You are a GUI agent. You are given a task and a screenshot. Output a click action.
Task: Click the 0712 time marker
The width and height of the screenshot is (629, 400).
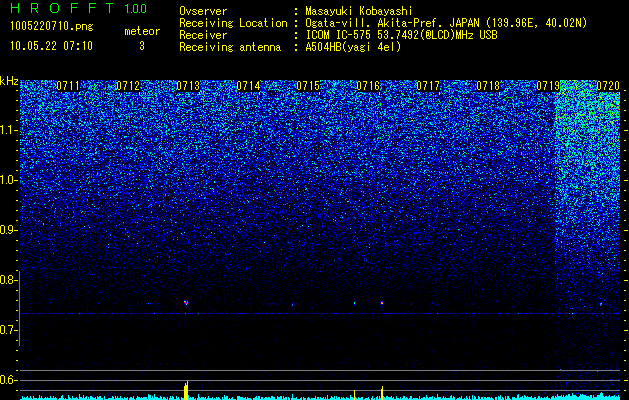[128, 86]
